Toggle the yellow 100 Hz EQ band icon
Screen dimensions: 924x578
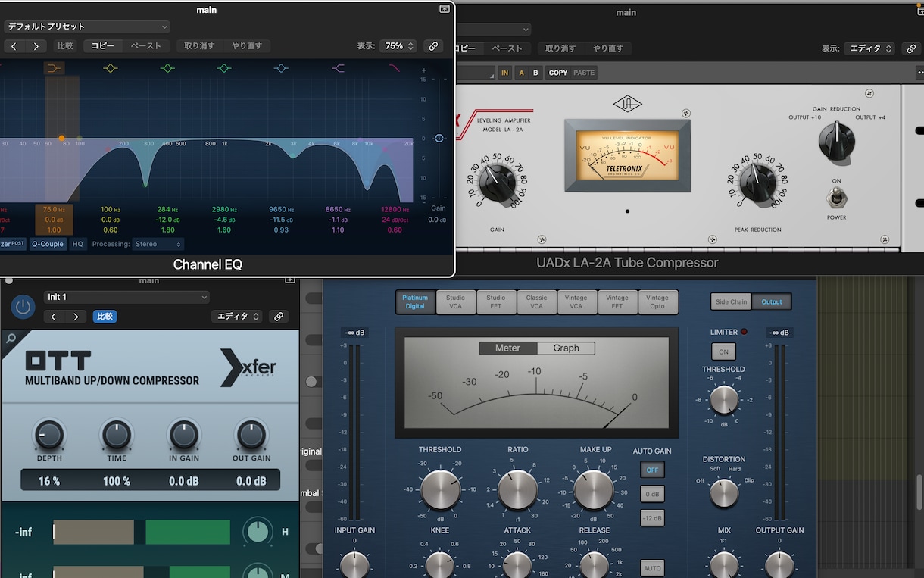pyautogui.click(x=111, y=68)
